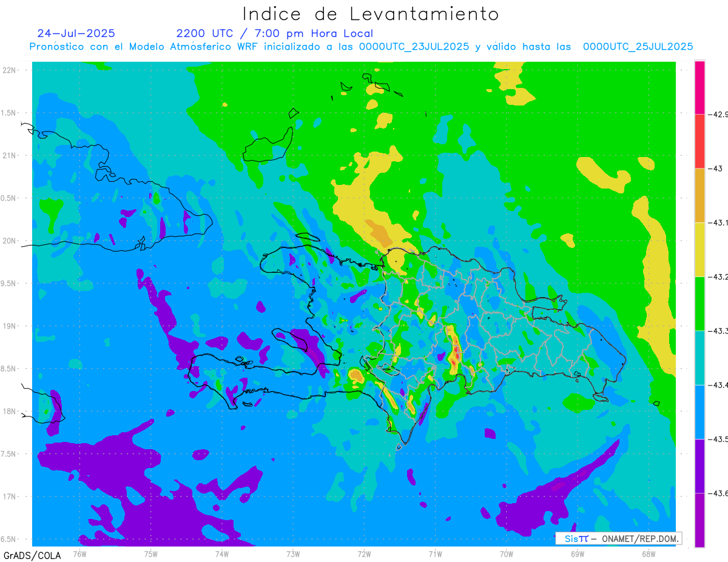The width and height of the screenshot is (728, 562).
Task: Click the 9.5N latitude label
Action: click(8, 283)
